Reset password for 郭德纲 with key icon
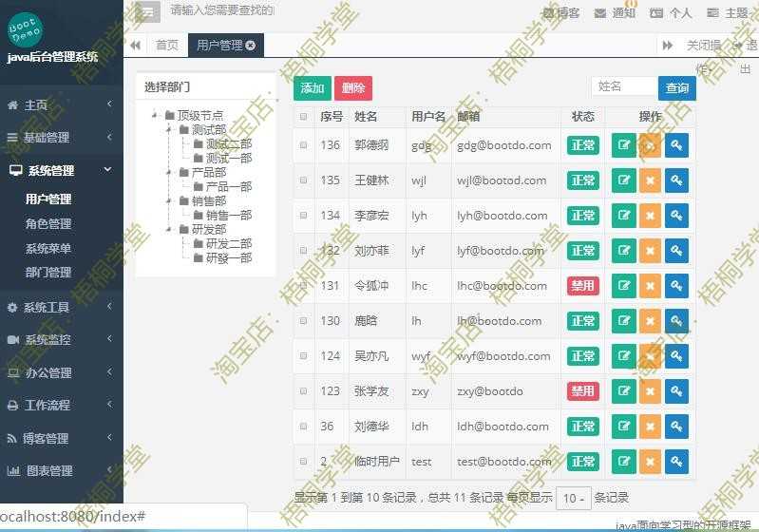 (x=676, y=145)
